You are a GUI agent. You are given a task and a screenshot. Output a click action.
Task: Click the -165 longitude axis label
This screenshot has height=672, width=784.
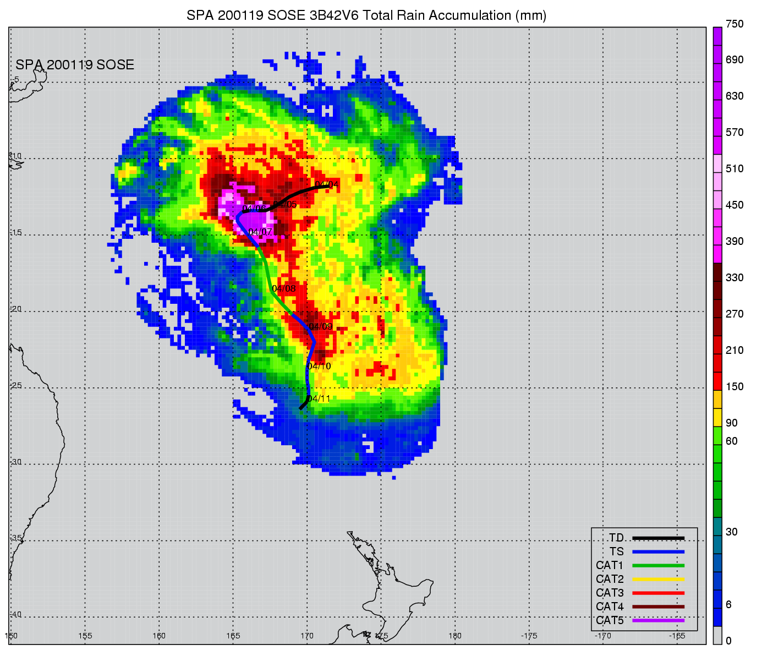point(676,636)
